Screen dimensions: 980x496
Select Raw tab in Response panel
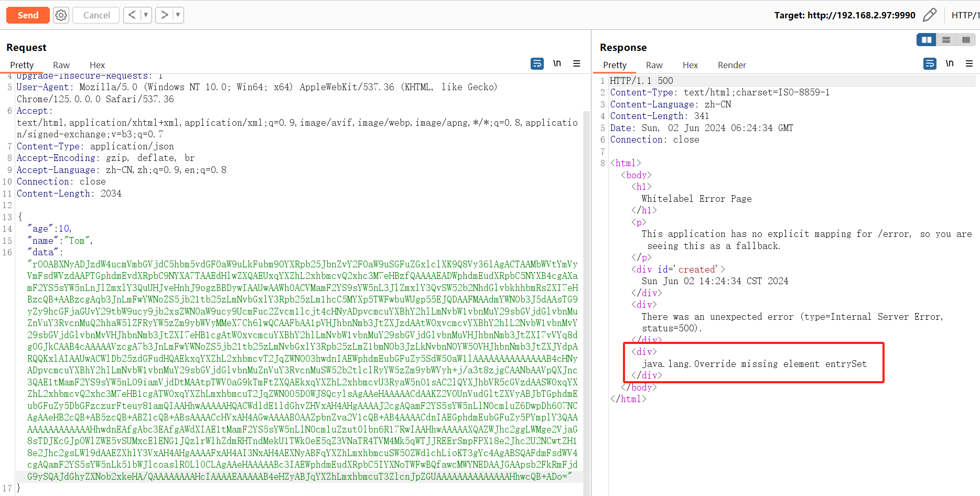tap(654, 65)
